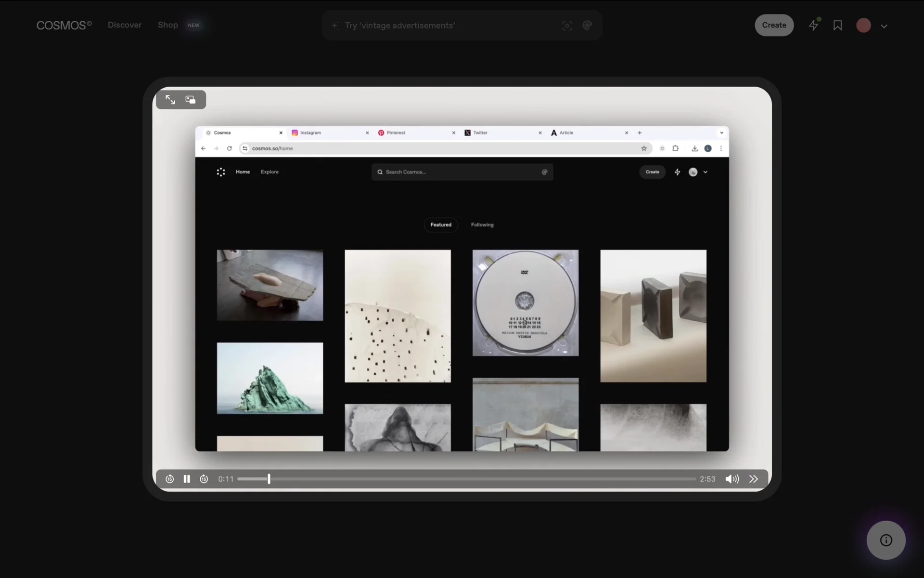Click the Create button
The width and height of the screenshot is (924, 578).
pos(774,25)
